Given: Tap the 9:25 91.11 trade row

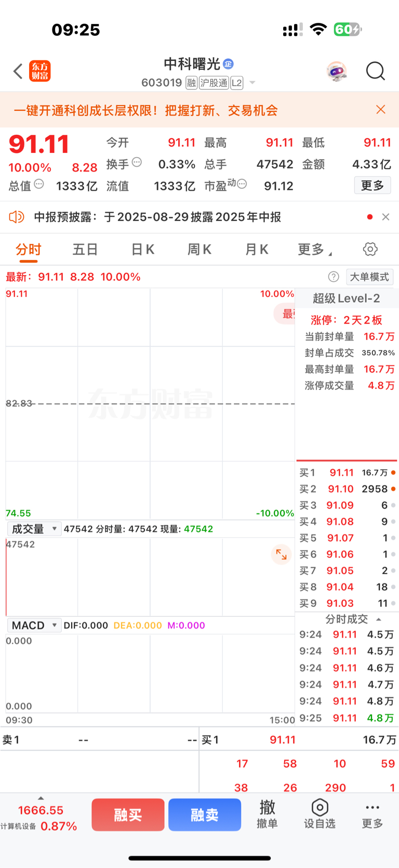Looking at the screenshot, I should [x=347, y=718].
